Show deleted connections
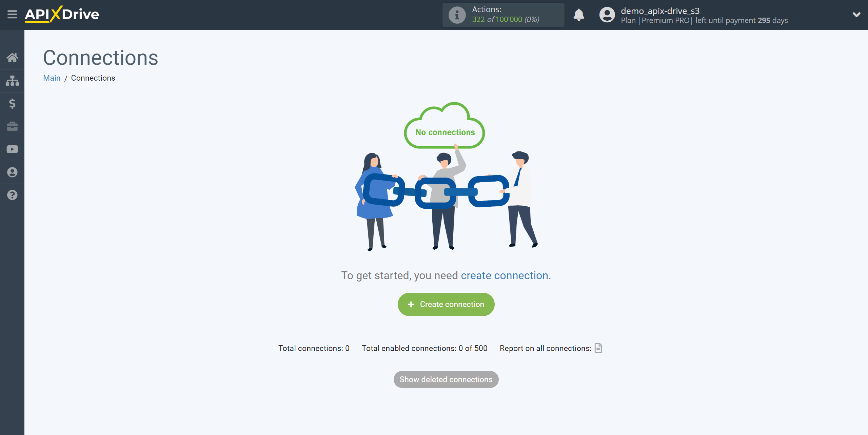 click(446, 379)
